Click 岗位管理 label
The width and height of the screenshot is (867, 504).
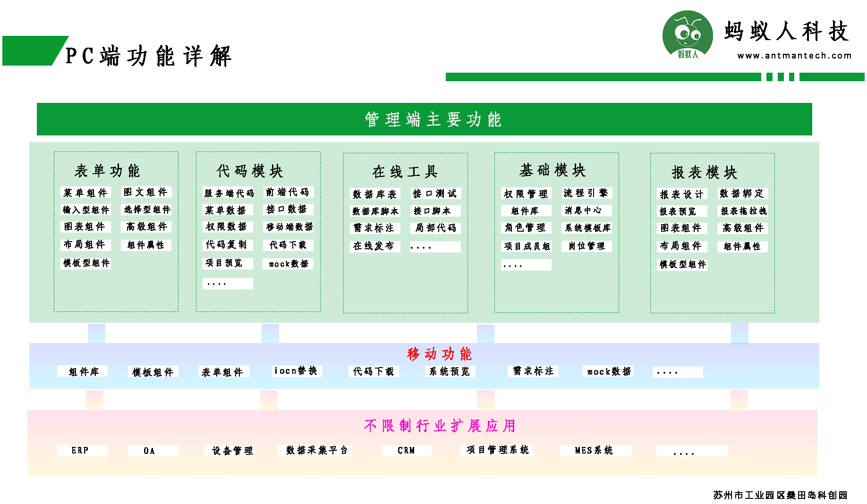pos(586,246)
